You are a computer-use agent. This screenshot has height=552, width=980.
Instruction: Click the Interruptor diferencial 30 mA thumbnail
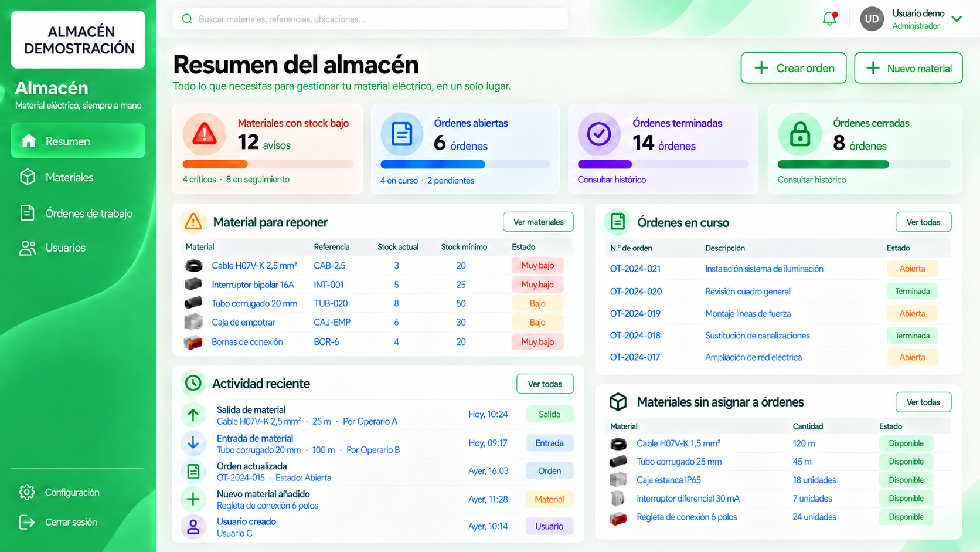pyautogui.click(x=618, y=499)
